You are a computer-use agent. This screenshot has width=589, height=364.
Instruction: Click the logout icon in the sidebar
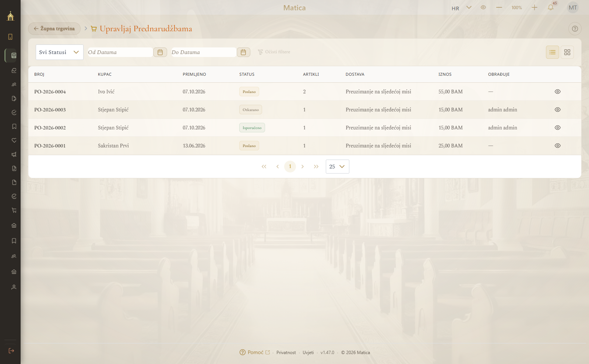(x=11, y=351)
